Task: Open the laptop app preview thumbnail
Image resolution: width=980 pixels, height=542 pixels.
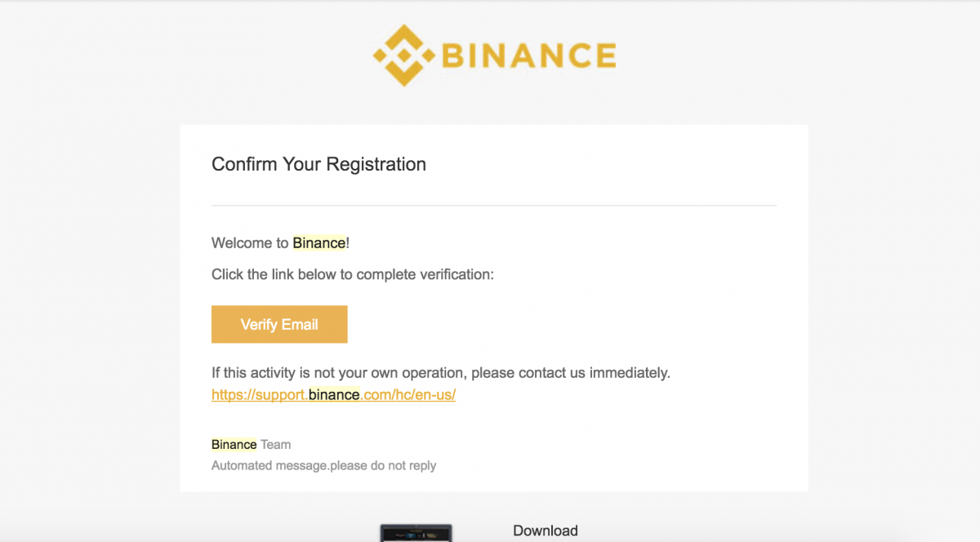Action: point(416,533)
